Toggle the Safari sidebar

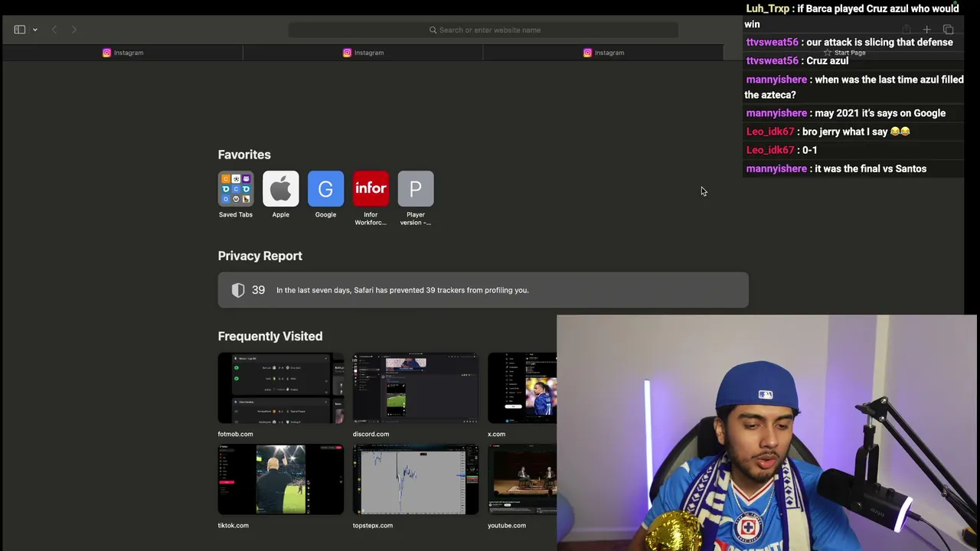pos(20,30)
